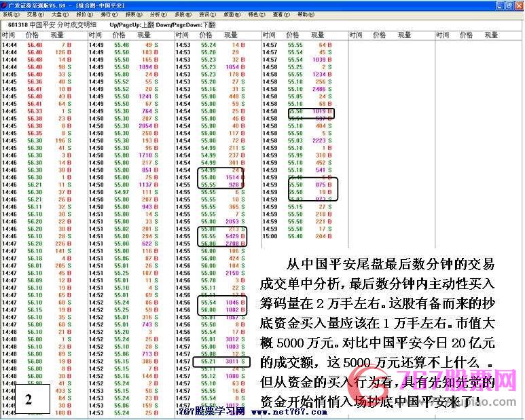The height and width of the screenshot is (420, 525).
Task: Open the 版面 menu
Action: coord(232,15)
